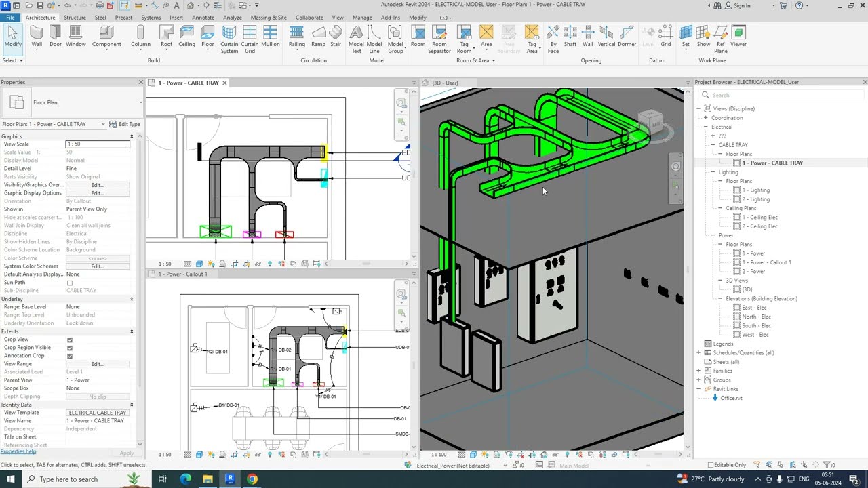
Task: Open the File menu
Action: tap(10, 18)
